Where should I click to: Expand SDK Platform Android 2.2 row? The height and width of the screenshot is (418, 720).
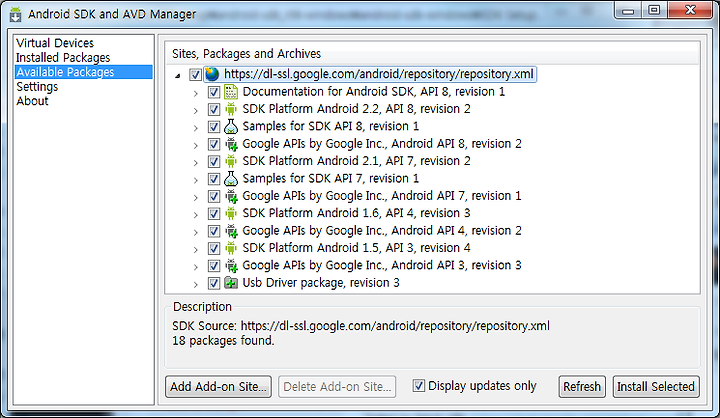196,111
